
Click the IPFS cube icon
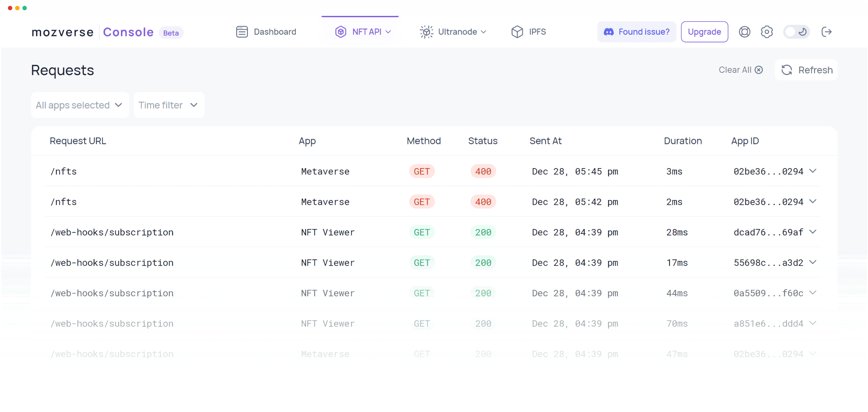point(517,32)
